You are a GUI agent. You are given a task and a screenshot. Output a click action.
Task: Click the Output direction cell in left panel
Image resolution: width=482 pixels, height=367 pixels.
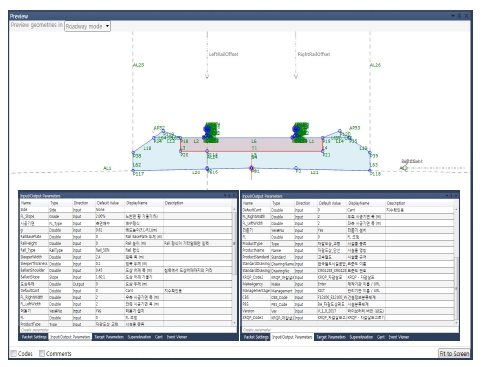(x=84, y=284)
